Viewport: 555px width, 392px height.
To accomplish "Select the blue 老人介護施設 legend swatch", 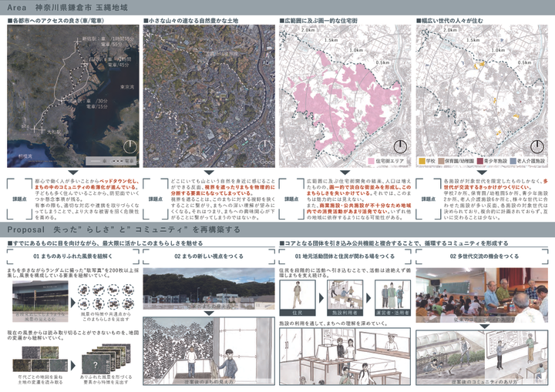I will [x=513, y=161].
